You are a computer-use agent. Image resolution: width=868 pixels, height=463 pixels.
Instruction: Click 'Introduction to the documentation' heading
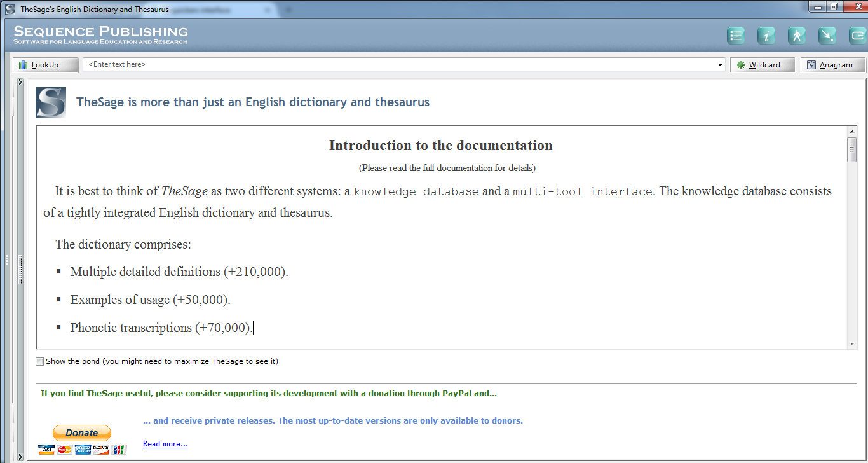[x=441, y=146]
